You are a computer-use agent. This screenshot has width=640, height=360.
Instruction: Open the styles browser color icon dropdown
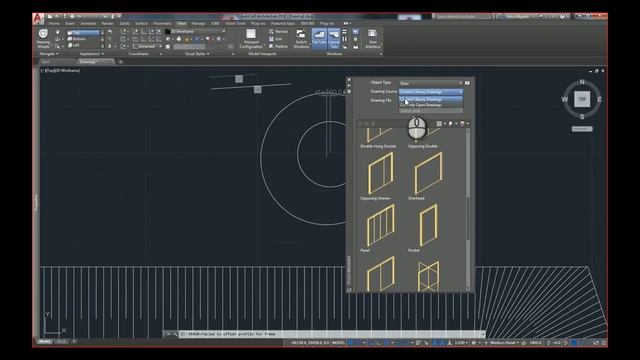click(x=464, y=124)
